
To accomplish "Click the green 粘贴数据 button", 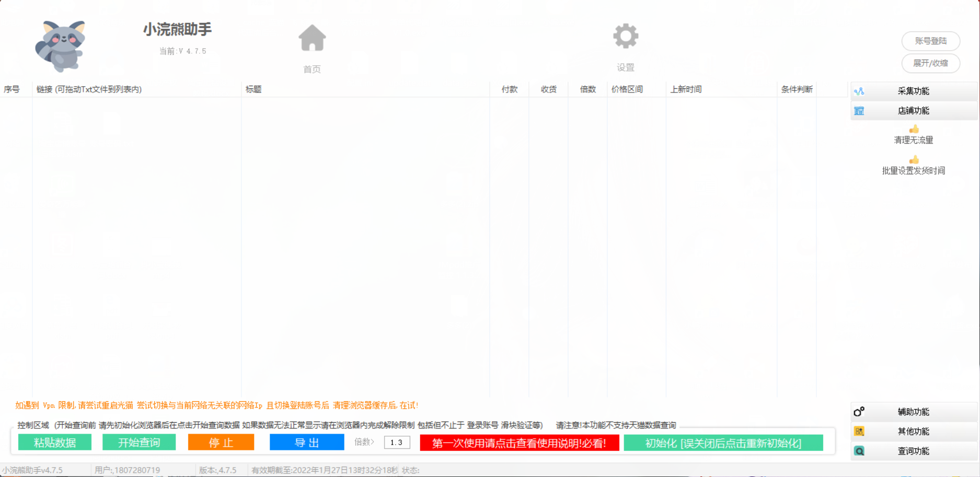I will (55, 443).
